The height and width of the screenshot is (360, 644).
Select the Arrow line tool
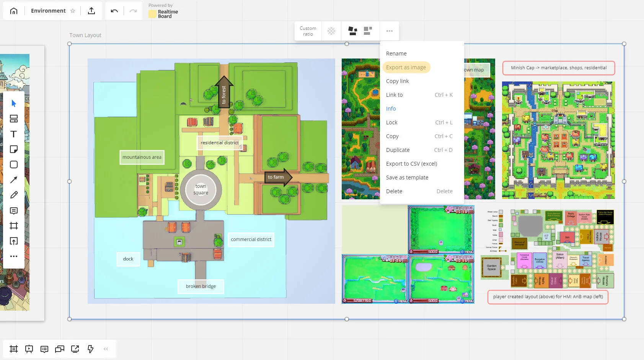tap(14, 180)
